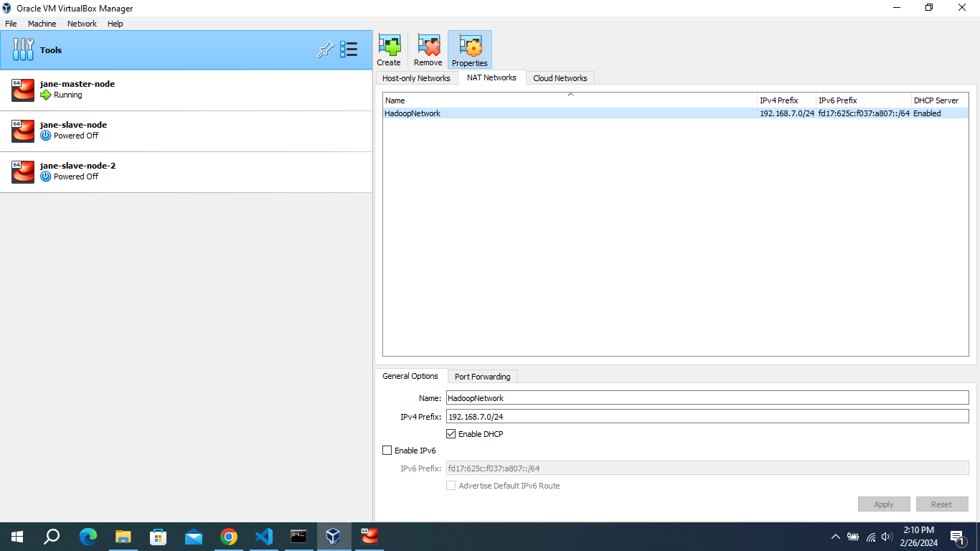The width and height of the screenshot is (980, 551).
Task: Show hidden system tray icons
Action: 836,537
